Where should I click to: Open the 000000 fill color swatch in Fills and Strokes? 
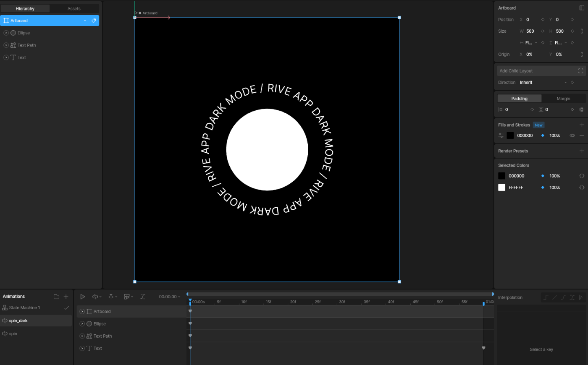(510, 136)
